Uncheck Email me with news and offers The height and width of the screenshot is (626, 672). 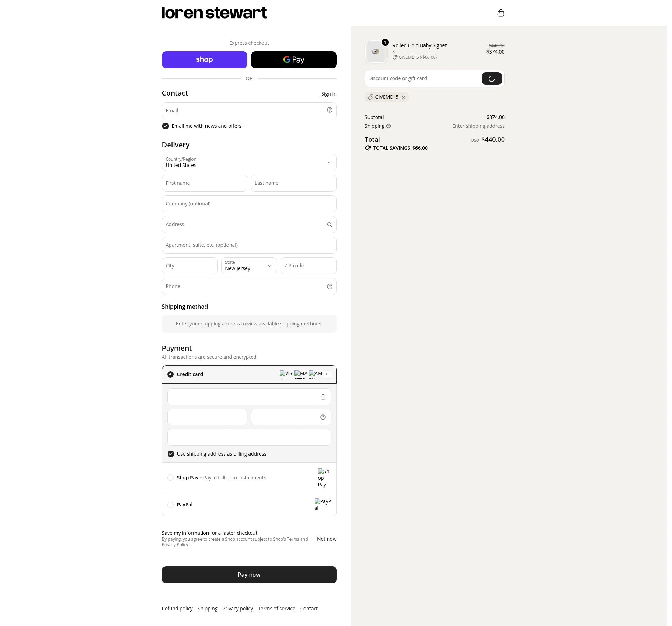tap(165, 126)
